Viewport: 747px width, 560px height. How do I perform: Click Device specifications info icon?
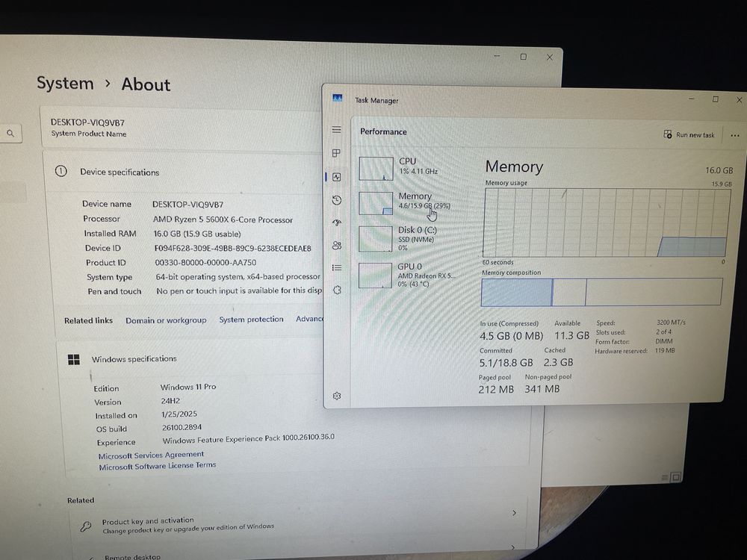click(61, 171)
